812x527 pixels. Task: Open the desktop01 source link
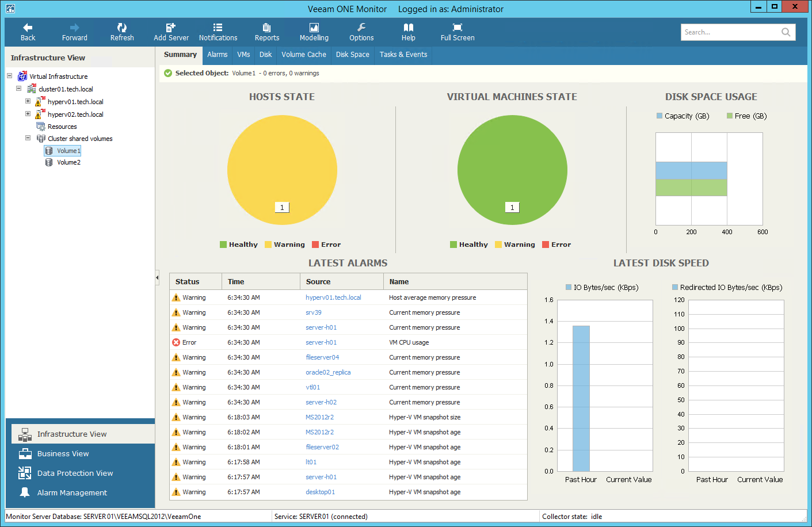(x=320, y=492)
